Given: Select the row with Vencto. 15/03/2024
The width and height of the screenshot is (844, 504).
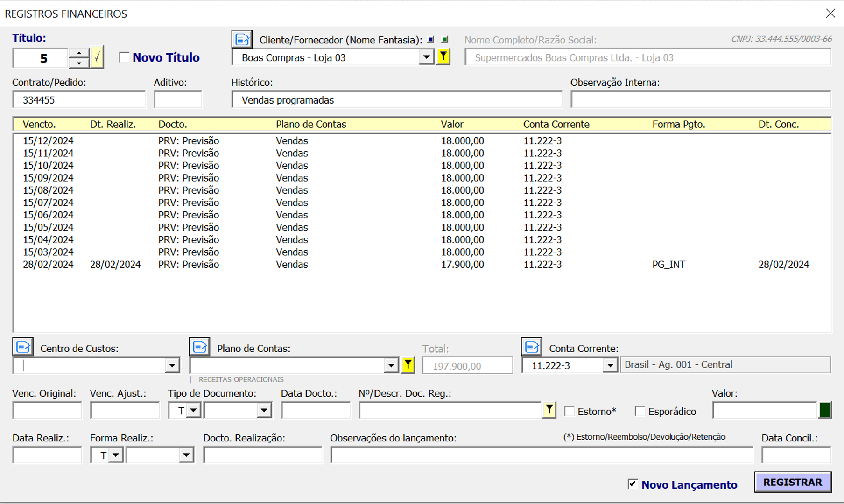Looking at the screenshot, I should (x=422, y=252).
